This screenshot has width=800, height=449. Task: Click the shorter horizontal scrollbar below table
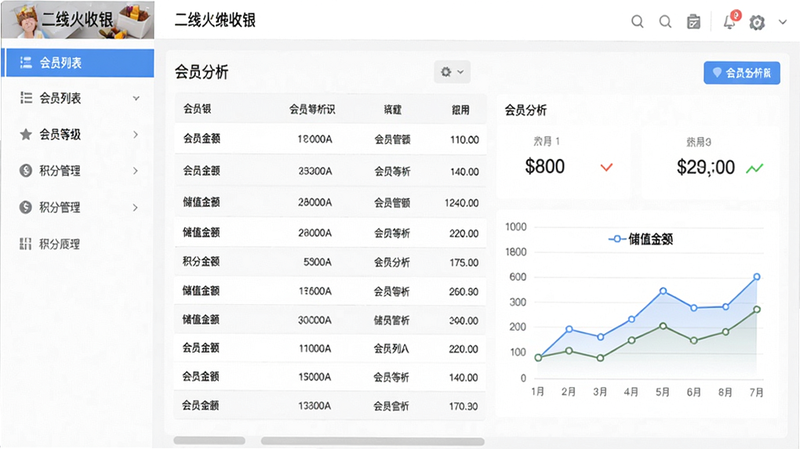209,440
